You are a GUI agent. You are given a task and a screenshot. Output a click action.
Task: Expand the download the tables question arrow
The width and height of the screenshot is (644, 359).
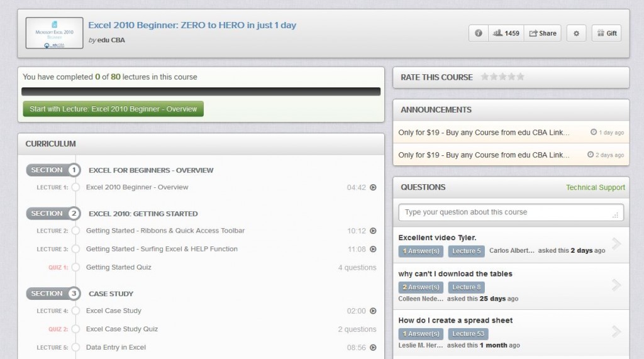point(616,285)
